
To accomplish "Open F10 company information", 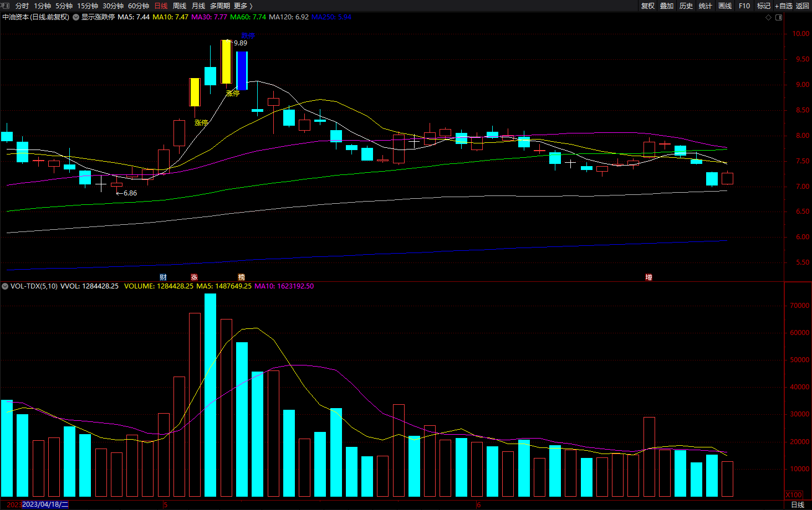I will coord(744,6).
